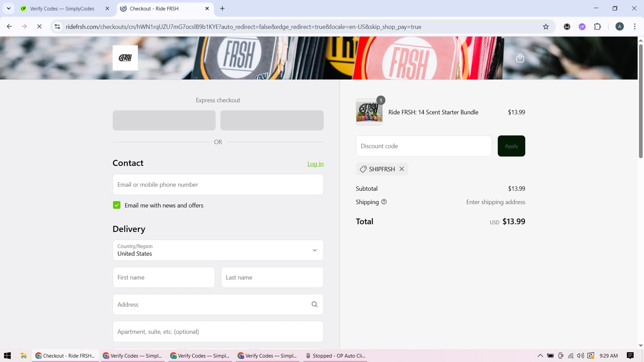Image resolution: width=644 pixels, height=362 pixels.
Task: Click the First name field
Action: [164, 278]
